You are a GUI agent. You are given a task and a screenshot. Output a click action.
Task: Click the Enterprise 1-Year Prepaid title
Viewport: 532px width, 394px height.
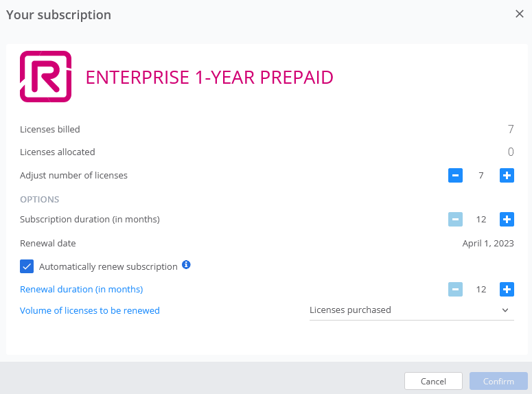point(209,78)
